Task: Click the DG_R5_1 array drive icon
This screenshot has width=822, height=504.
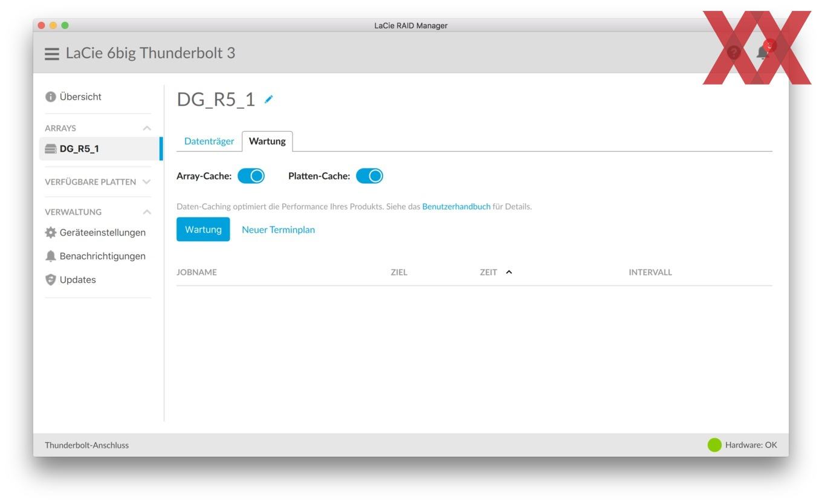Action: [51, 149]
